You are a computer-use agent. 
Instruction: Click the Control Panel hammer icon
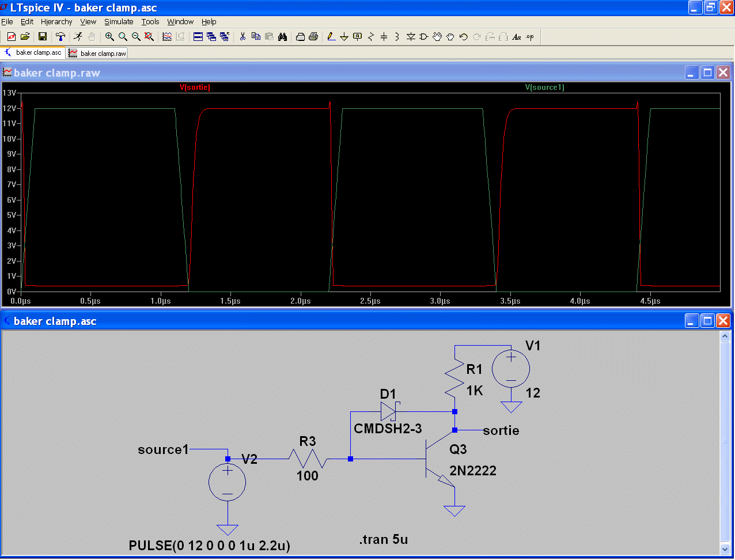pyautogui.click(x=60, y=37)
